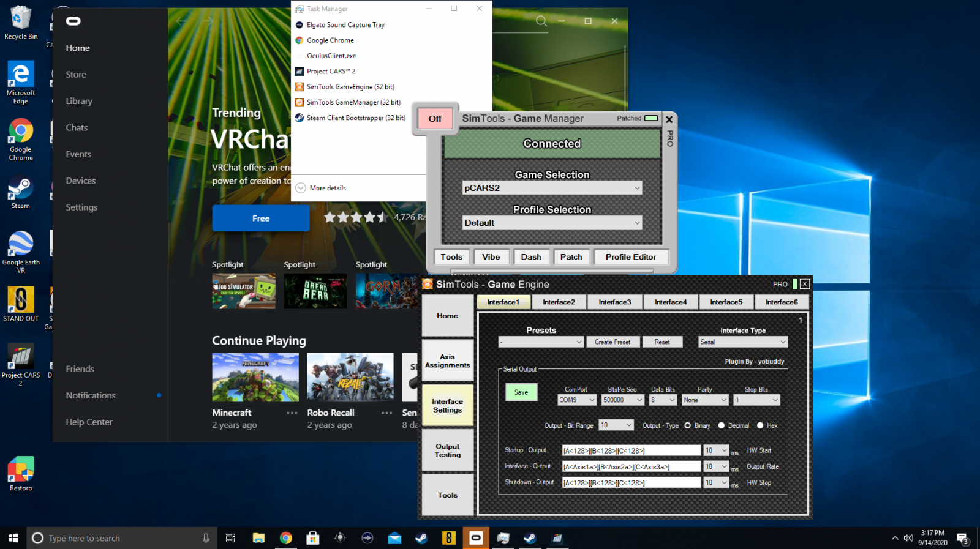Click the Vibe button in Game Manager
This screenshot has height=549, width=980.
pyautogui.click(x=491, y=257)
